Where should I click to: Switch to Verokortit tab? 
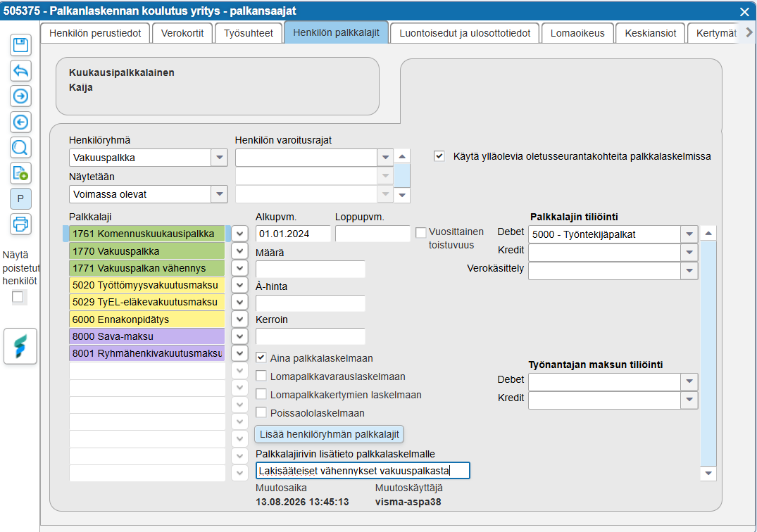(x=182, y=33)
